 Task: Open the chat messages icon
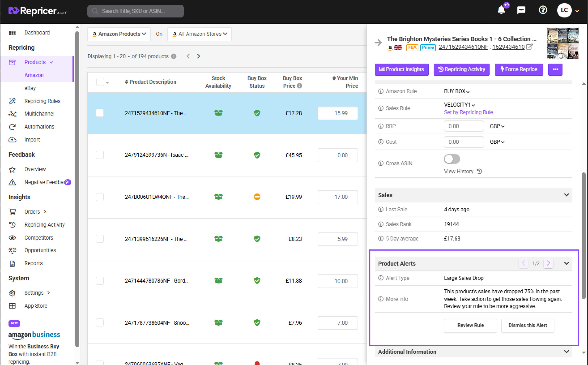tap(521, 10)
